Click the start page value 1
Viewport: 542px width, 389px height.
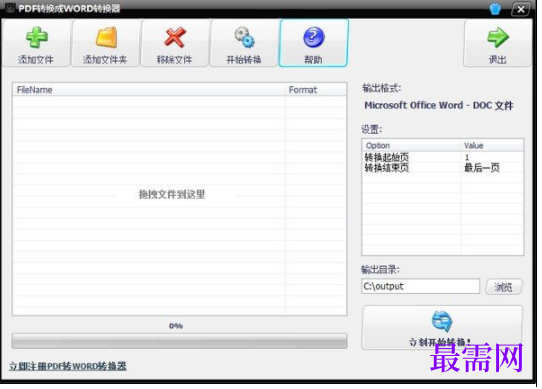(467, 158)
